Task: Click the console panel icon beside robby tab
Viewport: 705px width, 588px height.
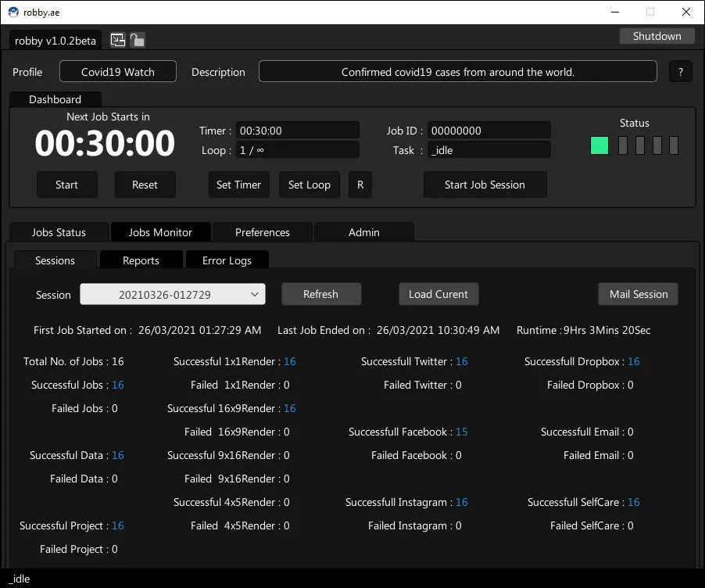Action: (x=117, y=40)
